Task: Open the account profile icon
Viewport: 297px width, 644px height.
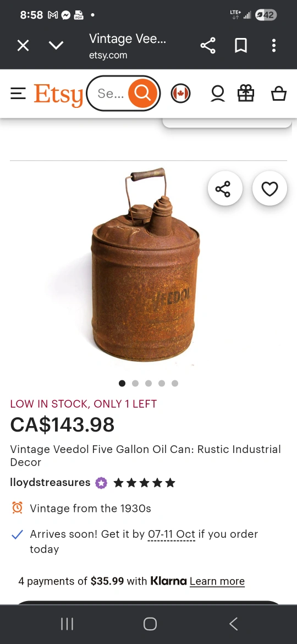Action: [218, 94]
